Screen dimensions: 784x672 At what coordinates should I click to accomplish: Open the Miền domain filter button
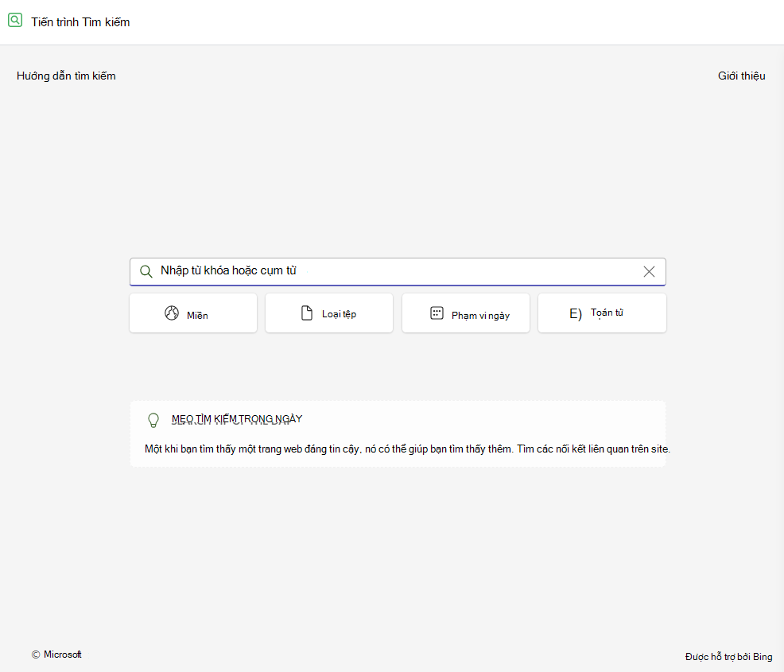click(x=193, y=313)
